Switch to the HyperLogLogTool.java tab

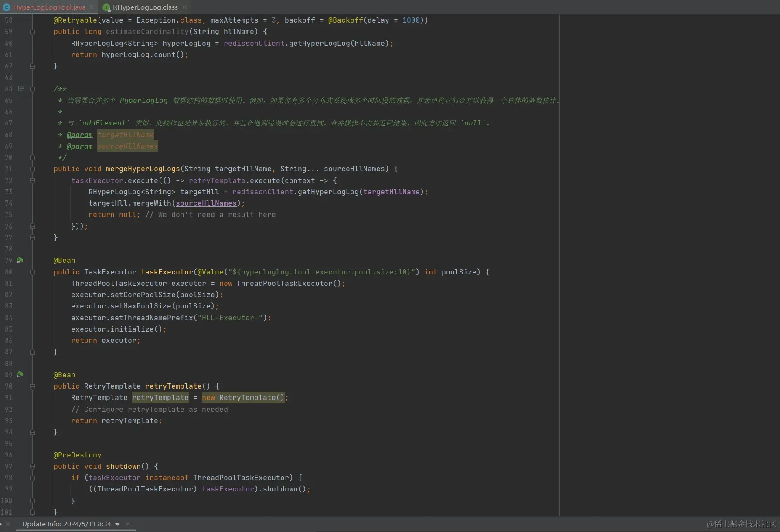tap(49, 7)
